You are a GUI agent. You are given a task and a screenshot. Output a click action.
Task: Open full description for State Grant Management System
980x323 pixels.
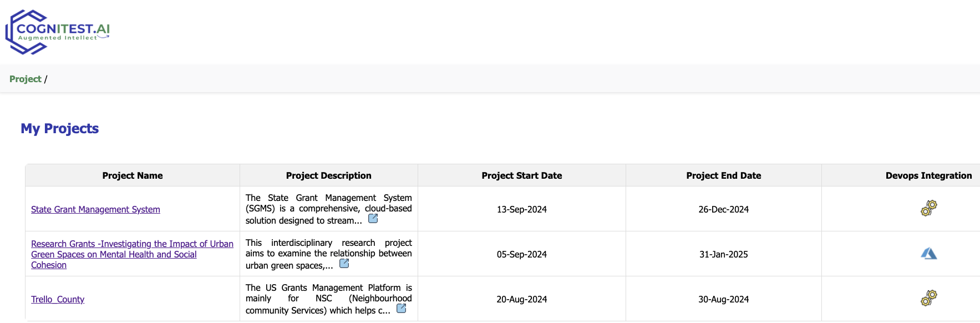point(373,219)
